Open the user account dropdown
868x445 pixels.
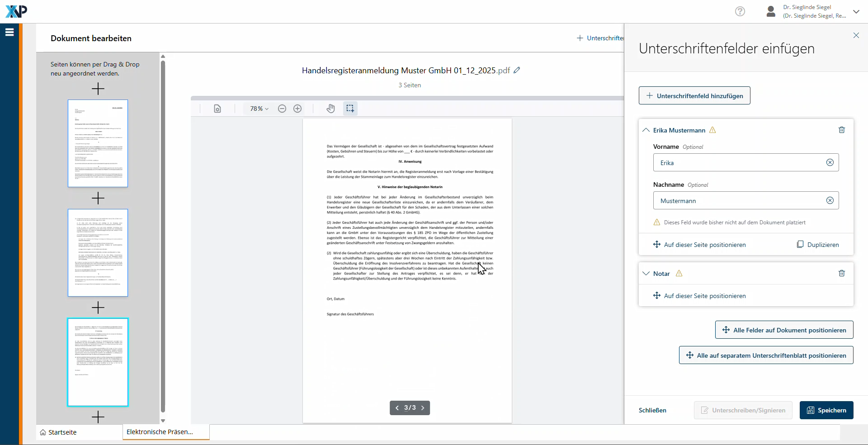(x=856, y=12)
